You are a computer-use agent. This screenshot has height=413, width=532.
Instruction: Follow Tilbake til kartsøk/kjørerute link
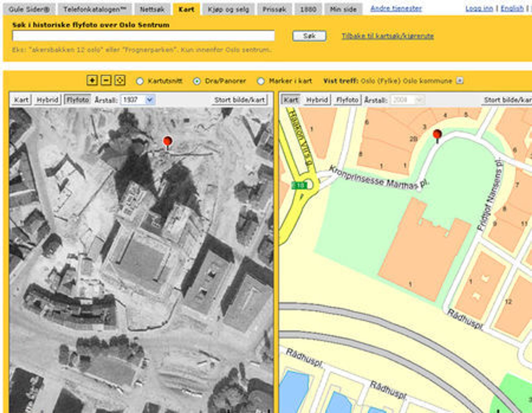pos(388,36)
